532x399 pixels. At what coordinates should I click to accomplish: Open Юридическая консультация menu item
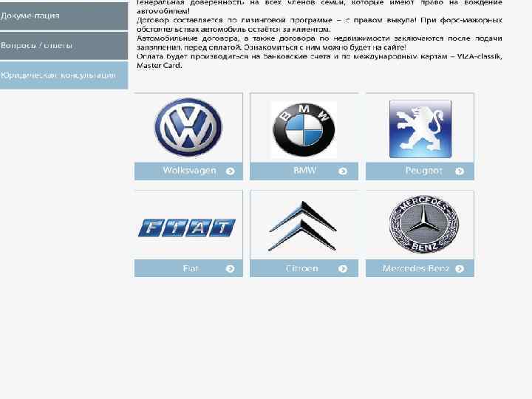coord(64,75)
